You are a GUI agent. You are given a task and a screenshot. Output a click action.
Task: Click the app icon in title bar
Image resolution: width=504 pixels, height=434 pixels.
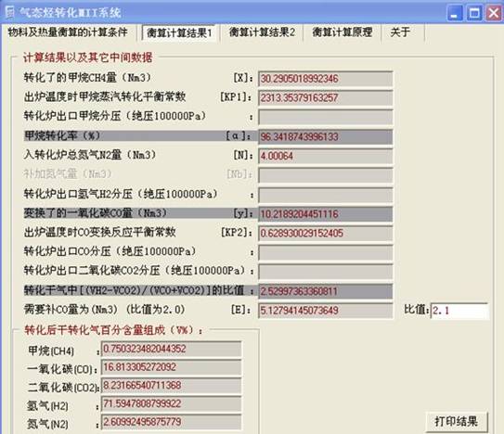click(x=10, y=13)
